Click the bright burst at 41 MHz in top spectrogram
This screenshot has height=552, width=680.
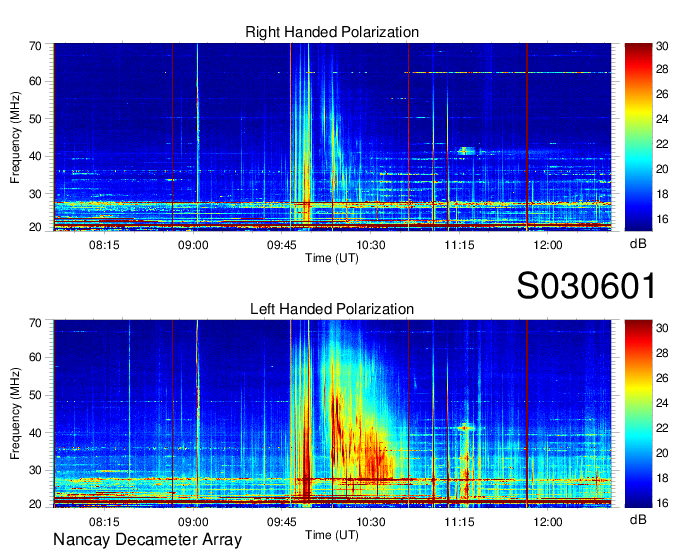coord(466,151)
